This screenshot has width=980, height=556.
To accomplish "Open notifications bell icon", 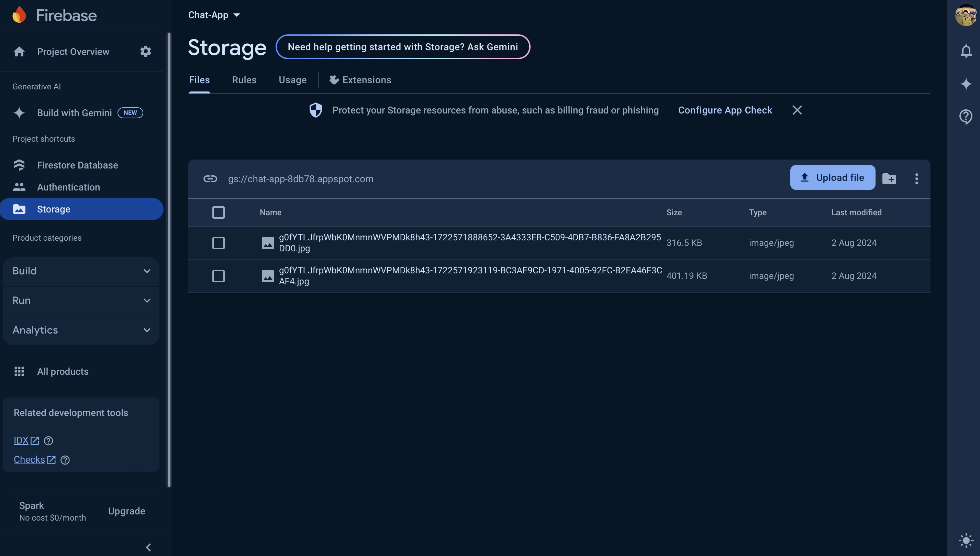I will 966,51.
